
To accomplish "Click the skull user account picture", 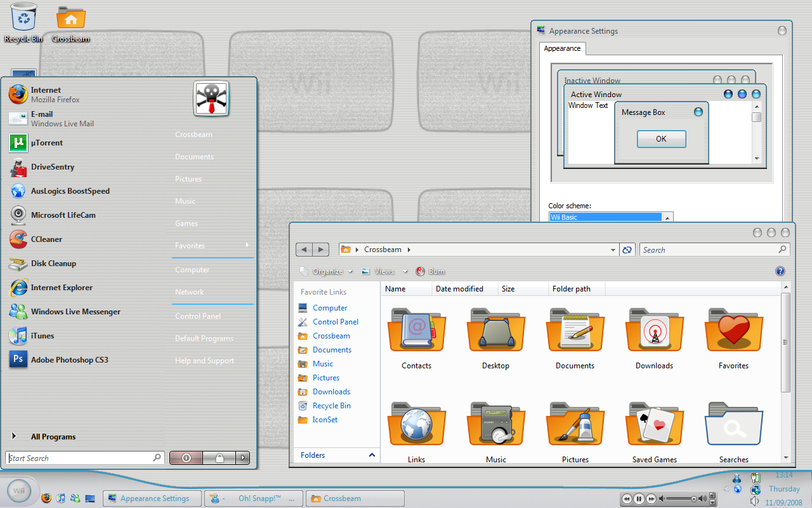I will point(211,99).
